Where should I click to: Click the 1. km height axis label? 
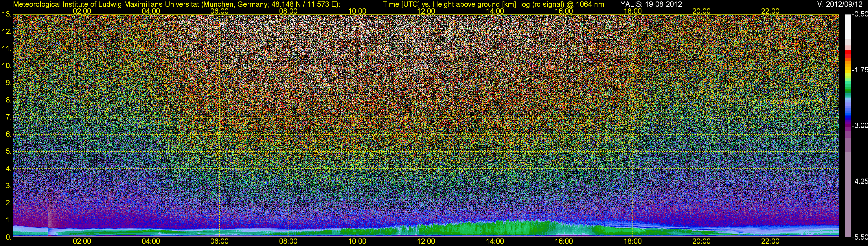[x=8, y=220]
